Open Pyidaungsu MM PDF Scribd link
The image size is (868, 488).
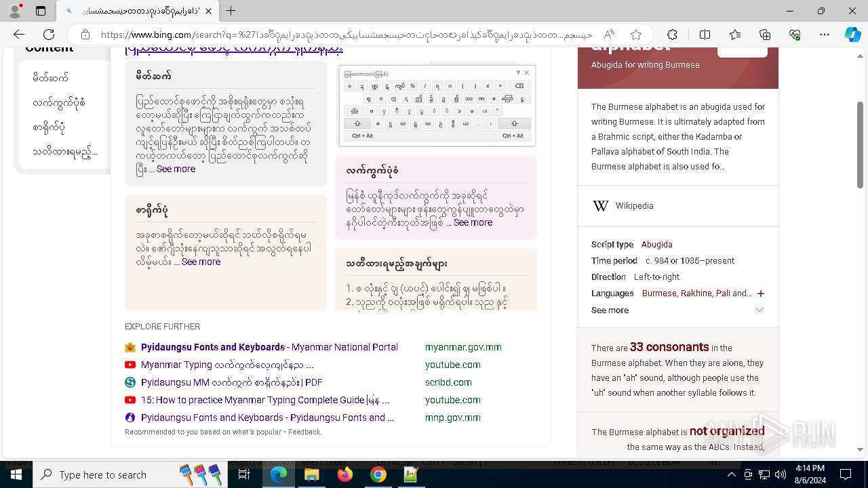click(232, 382)
